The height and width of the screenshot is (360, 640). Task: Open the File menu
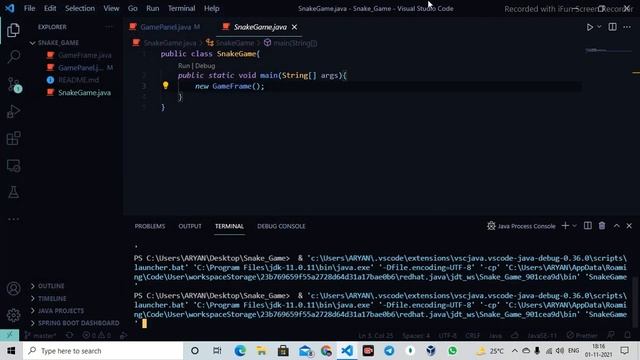pyautogui.click(x=29, y=8)
